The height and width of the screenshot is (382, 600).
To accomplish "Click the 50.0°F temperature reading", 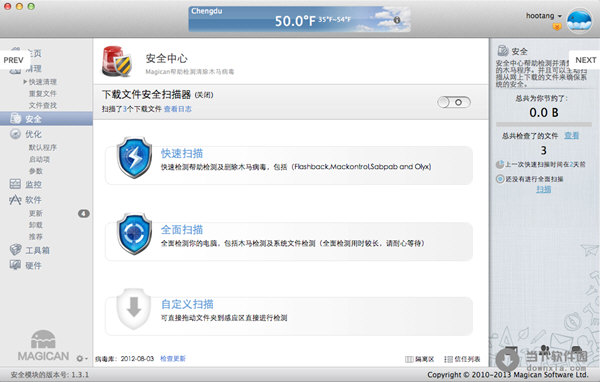I will (295, 21).
